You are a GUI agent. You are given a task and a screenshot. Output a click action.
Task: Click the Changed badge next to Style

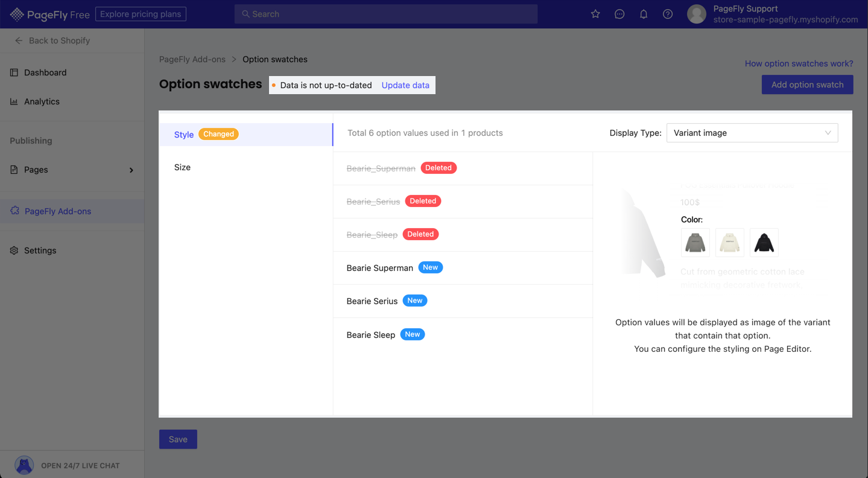coord(218,134)
